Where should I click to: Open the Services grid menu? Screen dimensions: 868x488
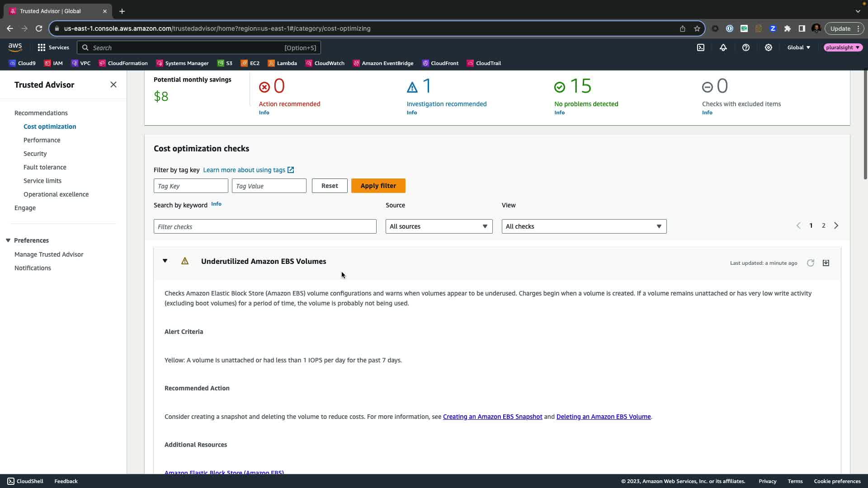tap(53, 47)
